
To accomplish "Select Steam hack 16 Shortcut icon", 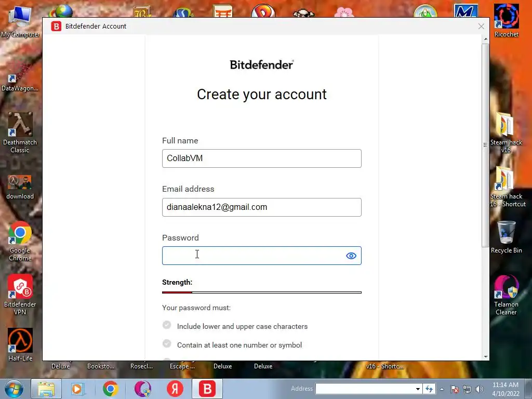I will point(508,187).
